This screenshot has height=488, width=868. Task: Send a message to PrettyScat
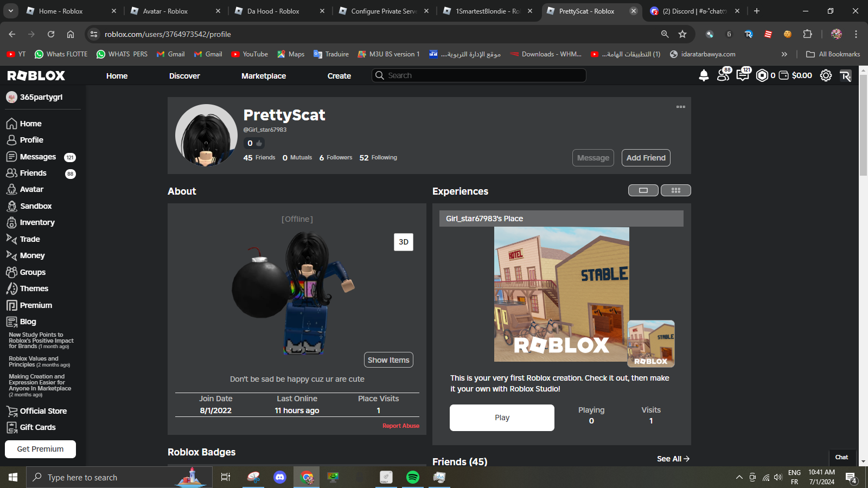pyautogui.click(x=593, y=158)
